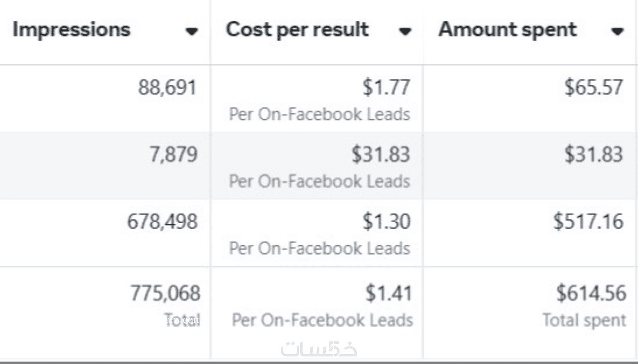Open the Amount spent column dropdown arrow
This screenshot has width=638, height=364.
coord(617,31)
